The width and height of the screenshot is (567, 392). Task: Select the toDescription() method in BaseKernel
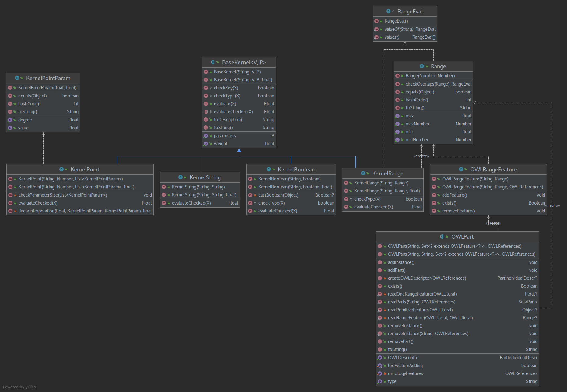pyautogui.click(x=229, y=120)
